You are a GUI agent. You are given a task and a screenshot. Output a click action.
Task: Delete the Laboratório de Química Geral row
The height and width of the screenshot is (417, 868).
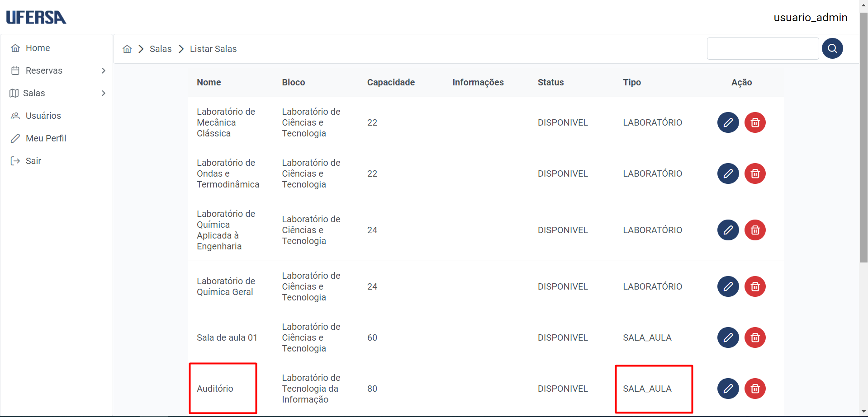(x=755, y=286)
